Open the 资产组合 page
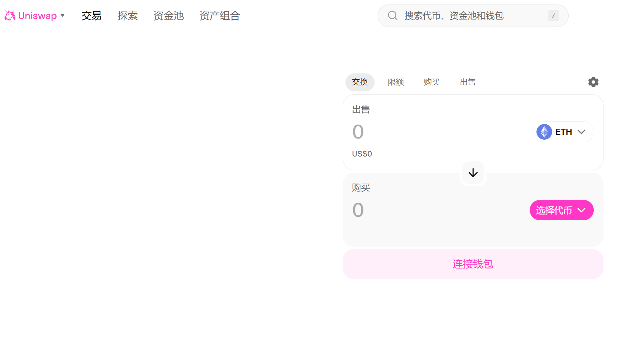Viewport: 617px width, 364px height. (x=220, y=16)
